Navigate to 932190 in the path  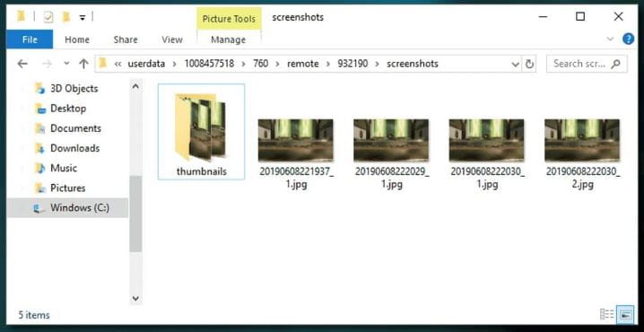352,64
